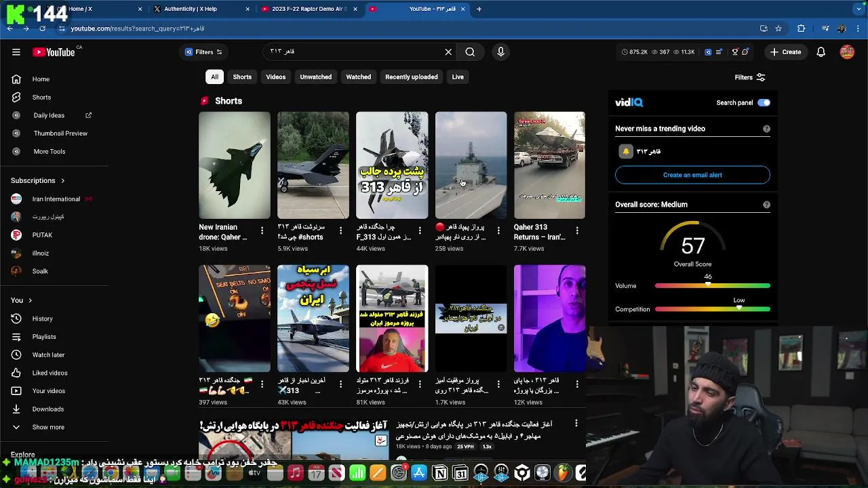
Task: Open options menu for 'Qaher 313 Returns' short
Action: 577,231
